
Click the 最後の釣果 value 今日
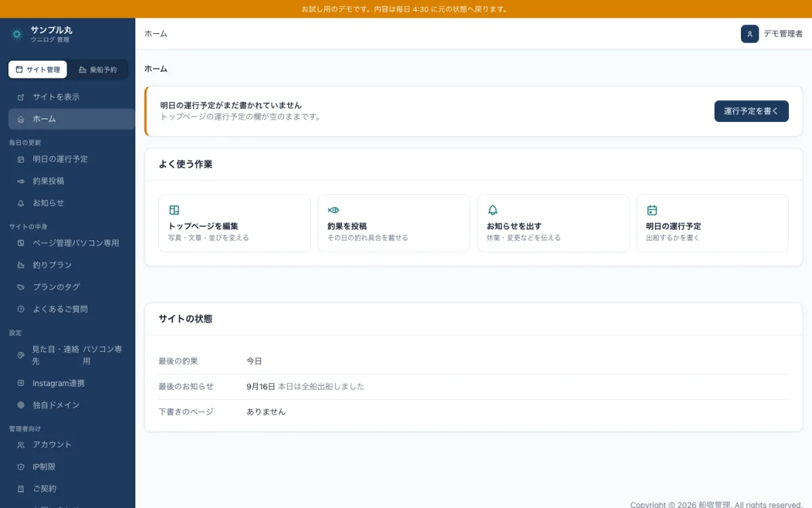coord(254,361)
